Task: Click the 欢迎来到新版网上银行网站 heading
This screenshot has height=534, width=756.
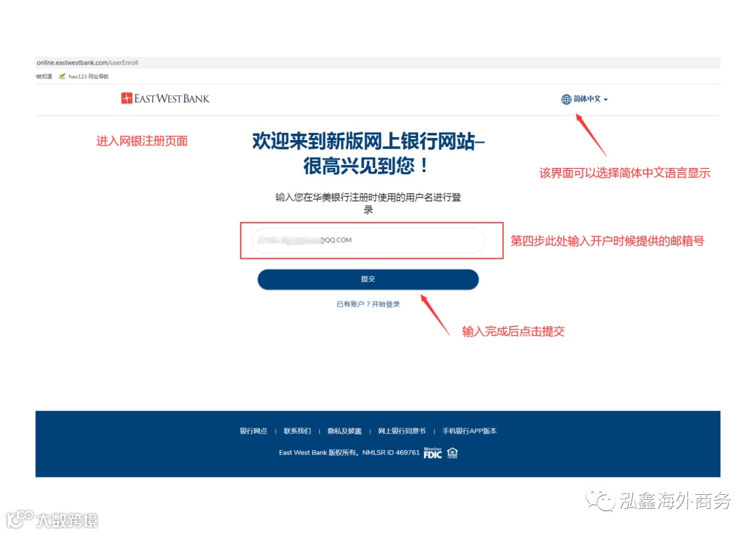Action: [368, 153]
